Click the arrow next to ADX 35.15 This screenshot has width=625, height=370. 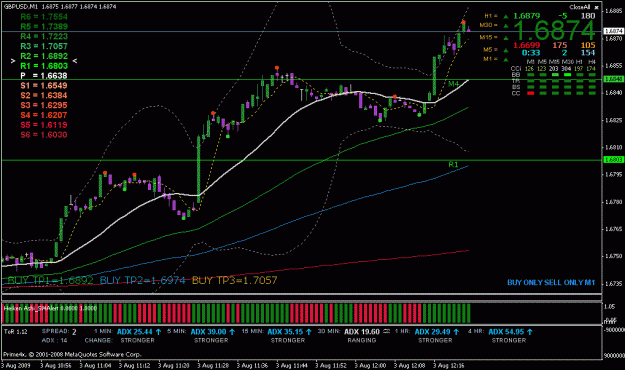coord(309,332)
